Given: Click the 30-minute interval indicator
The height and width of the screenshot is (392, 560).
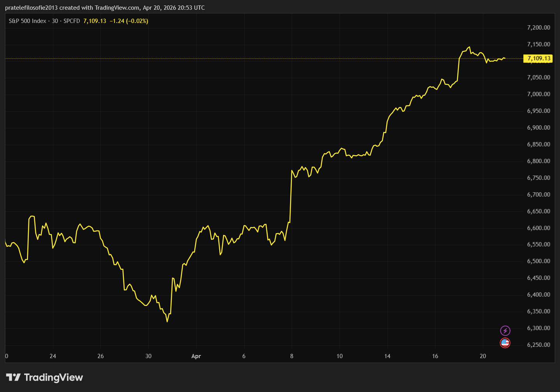Looking at the screenshot, I should click(x=55, y=21).
